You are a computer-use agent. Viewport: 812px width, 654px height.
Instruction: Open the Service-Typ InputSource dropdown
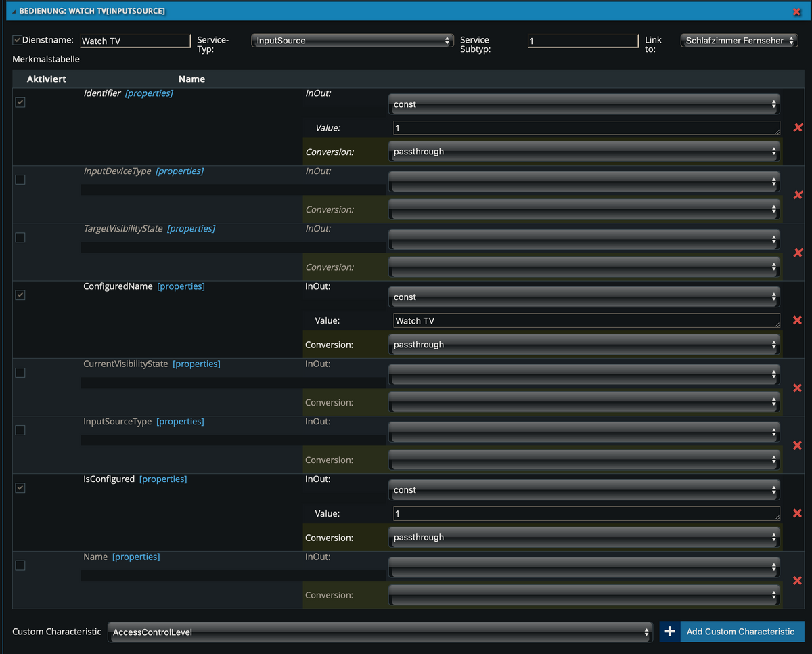[x=352, y=40]
